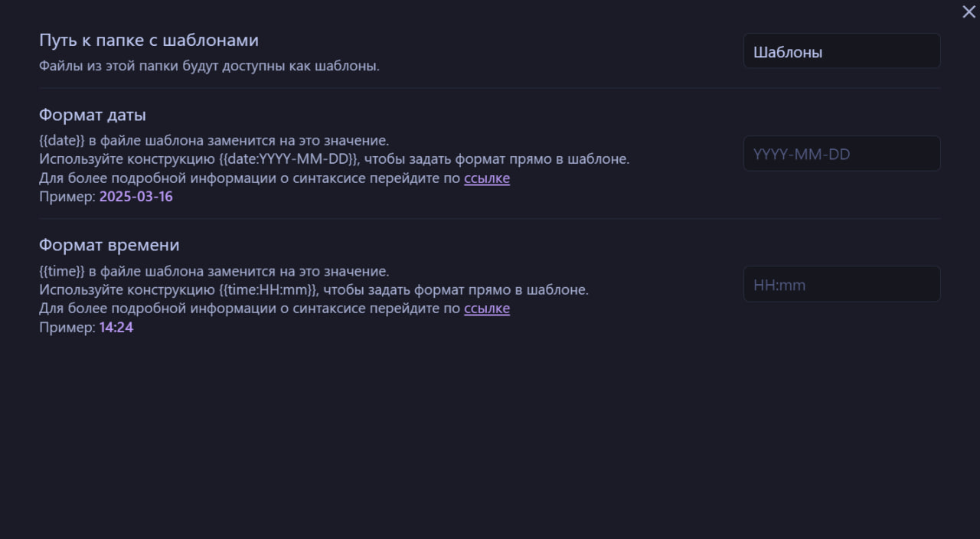Open the ссылке link under Формат даты

pyautogui.click(x=486, y=178)
